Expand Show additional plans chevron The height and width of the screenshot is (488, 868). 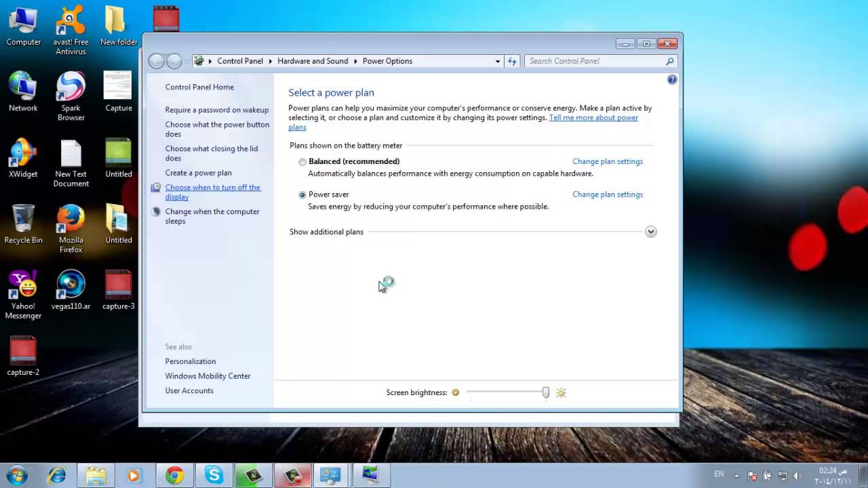click(x=651, y=232)
